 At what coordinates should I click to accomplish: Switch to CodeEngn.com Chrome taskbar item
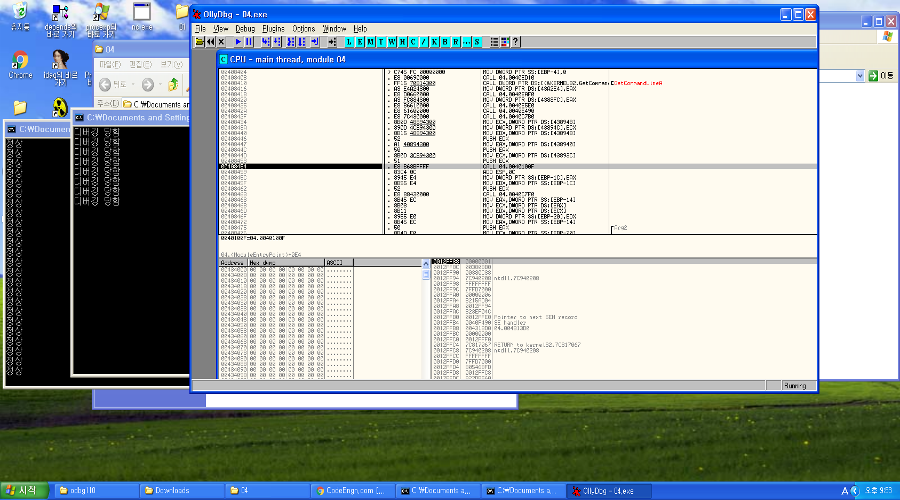352,491
